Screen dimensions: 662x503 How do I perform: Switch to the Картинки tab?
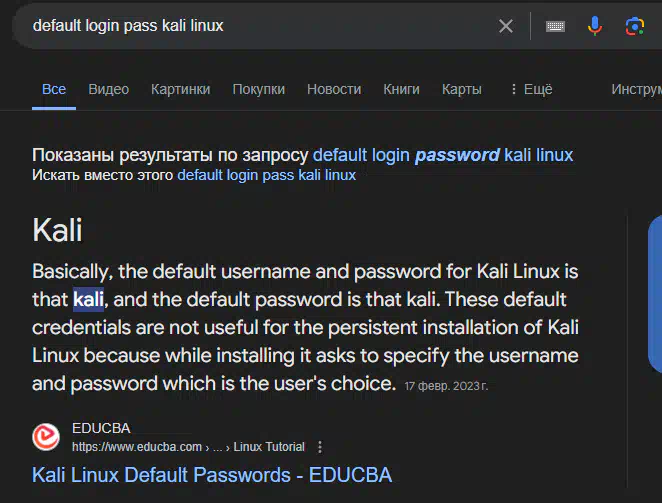coord(180,89)
